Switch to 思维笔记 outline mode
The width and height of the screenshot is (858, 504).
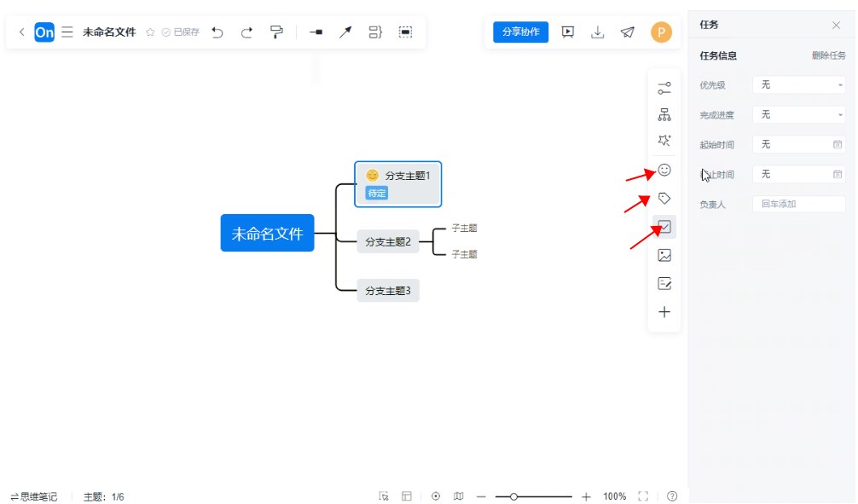pos(34,496)
